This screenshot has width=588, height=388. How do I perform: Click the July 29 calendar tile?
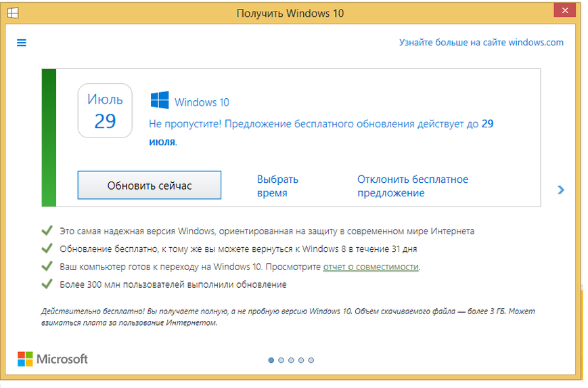[x=105, y=110]
